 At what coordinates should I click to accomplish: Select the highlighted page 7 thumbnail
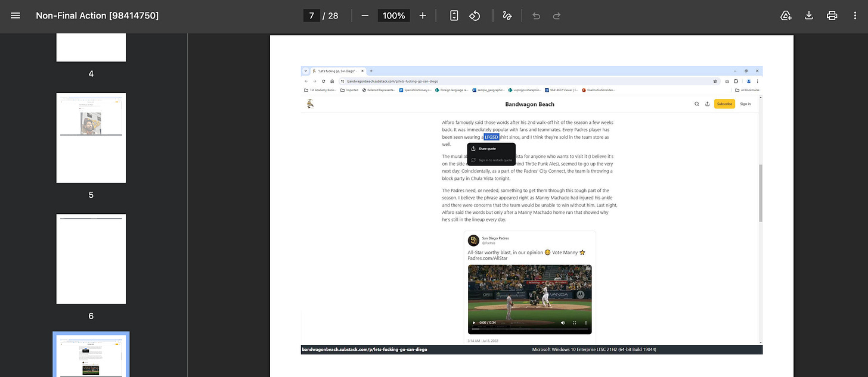pyautogui.click(x=91, y=356)
